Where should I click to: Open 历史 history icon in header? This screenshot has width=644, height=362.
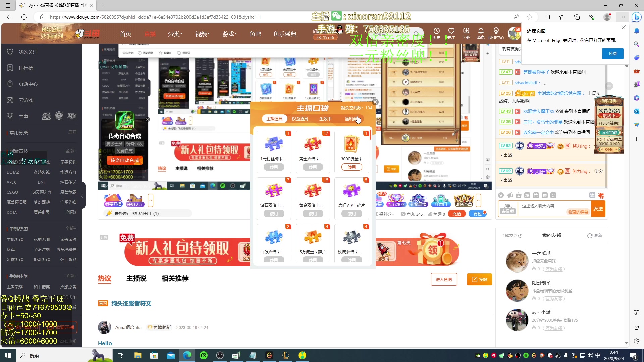(436, 34)
